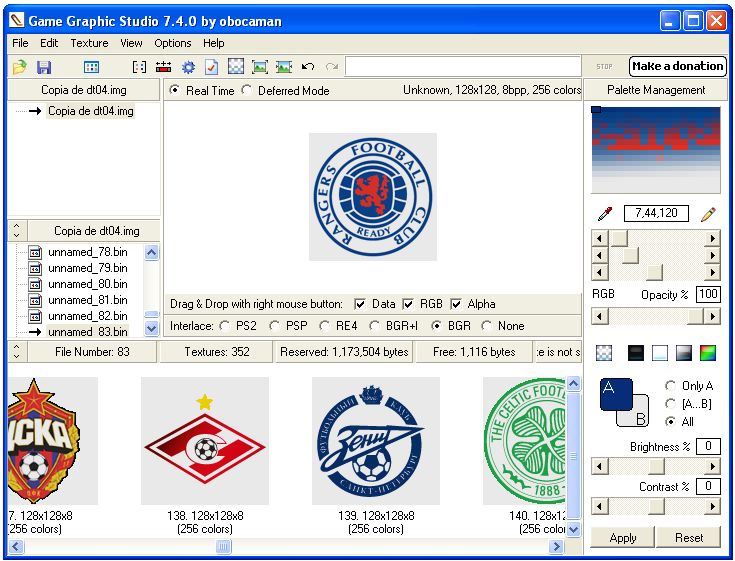Screen dimensions: 735x561
Task: Click the grayscale gradient palette icon
Action: [684, 352]
